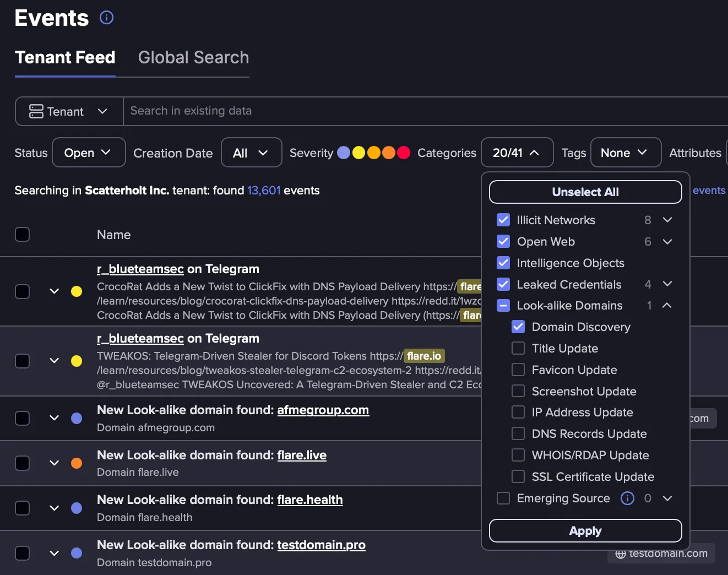Viewport: 728px width, 575px height.
Task: Collapse the Categories 20/41 dropdown
Action: pyautogui.click(x=517, y=153)
